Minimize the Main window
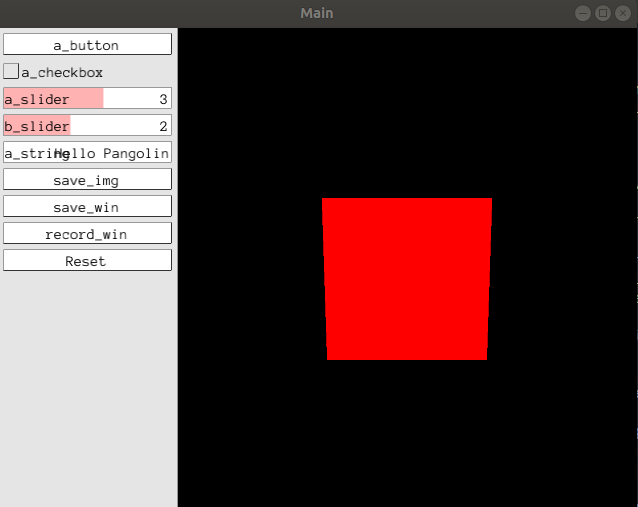The width and height of the screenshot is (638, 507). point(583,13)
